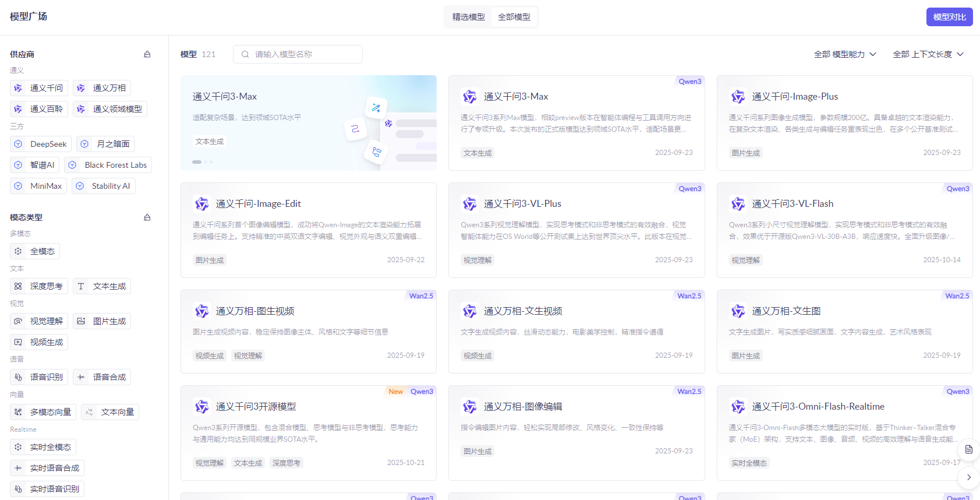Select the Stability AI filter chip
The height and width of the screenshot is (500, 980).
tap(104, 186)
